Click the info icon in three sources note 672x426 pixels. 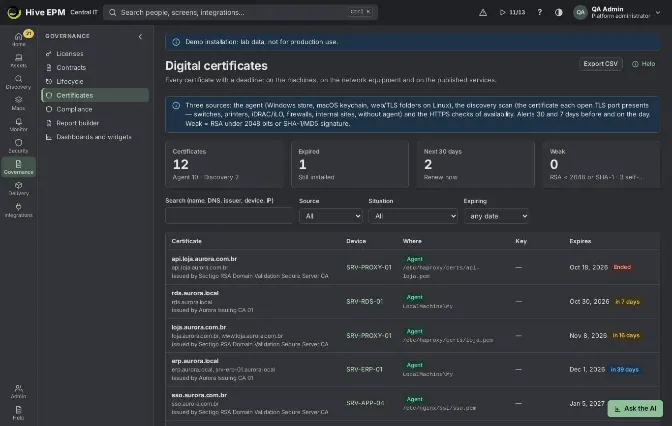point(176,105)
